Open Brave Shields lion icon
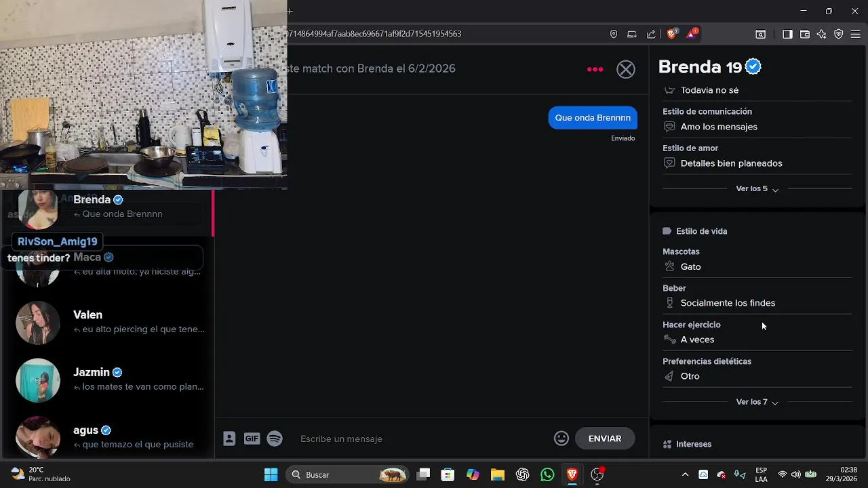This screenshot has width=868, height=488. click(x=672, y=33)
